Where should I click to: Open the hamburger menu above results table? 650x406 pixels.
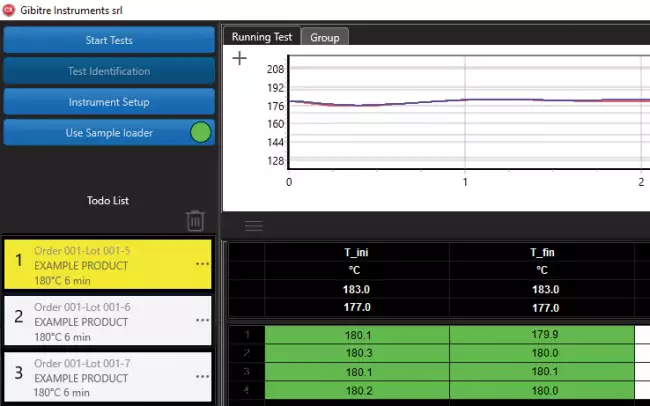(x=254, y=226)
